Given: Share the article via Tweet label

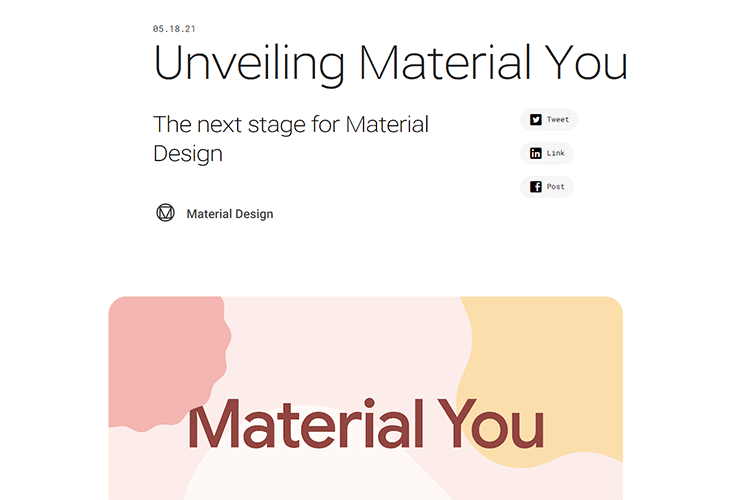Looking at the screenshot, I should click(558, 120).
